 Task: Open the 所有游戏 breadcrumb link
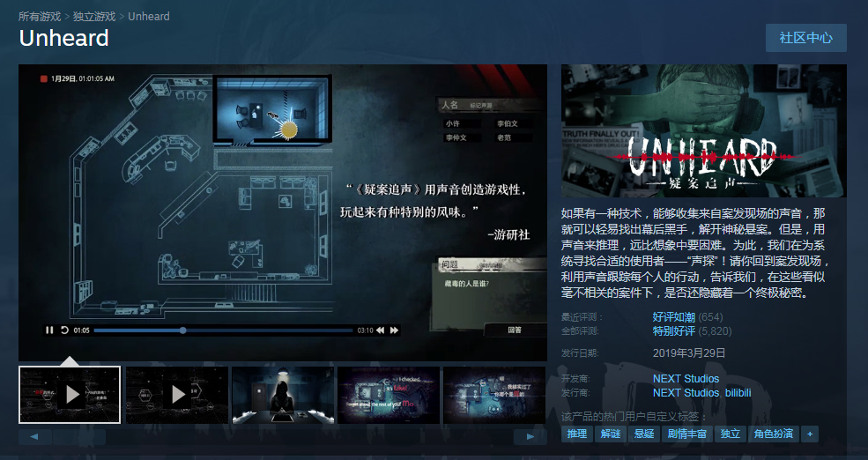(40, 17)
